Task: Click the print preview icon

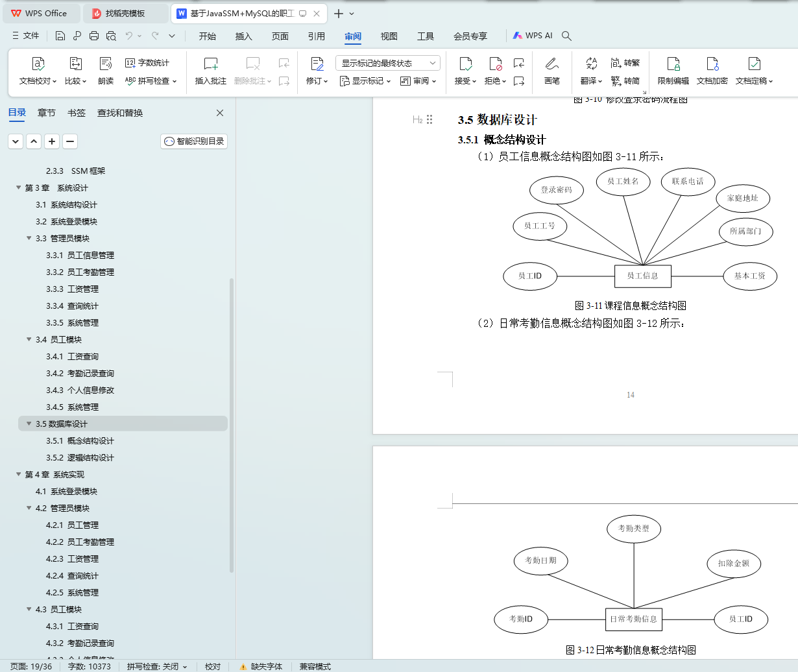Action: (x=111, y=36)
